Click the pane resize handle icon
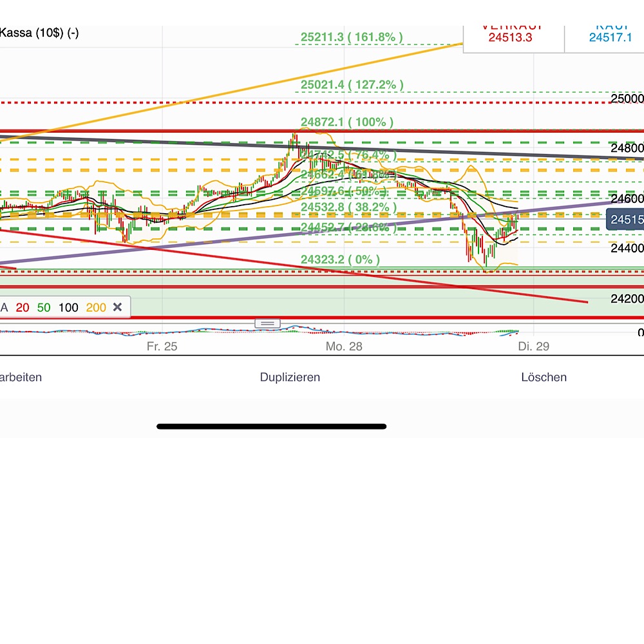This screenshot has width=644, height=644. 267,323
